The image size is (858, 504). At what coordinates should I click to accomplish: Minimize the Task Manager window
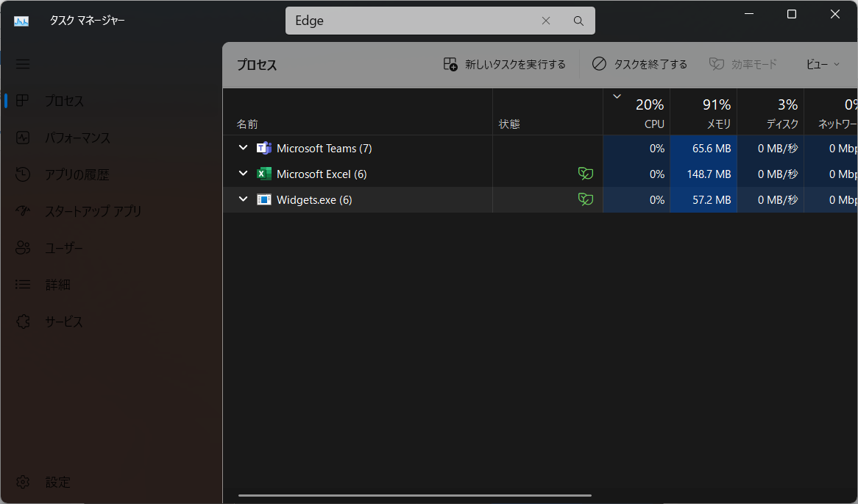(749, 14)
